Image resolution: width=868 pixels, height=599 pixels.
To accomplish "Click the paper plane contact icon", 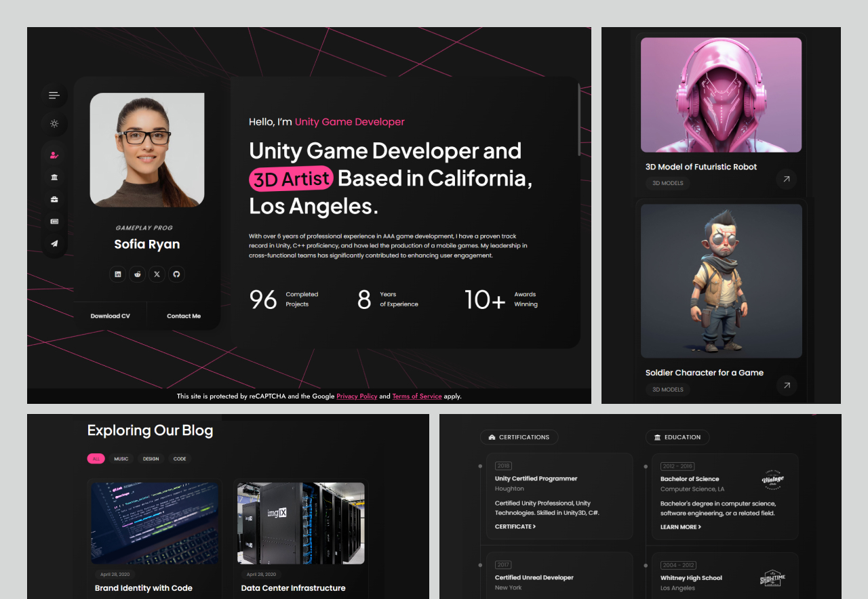I will click(x=54, y=243).
